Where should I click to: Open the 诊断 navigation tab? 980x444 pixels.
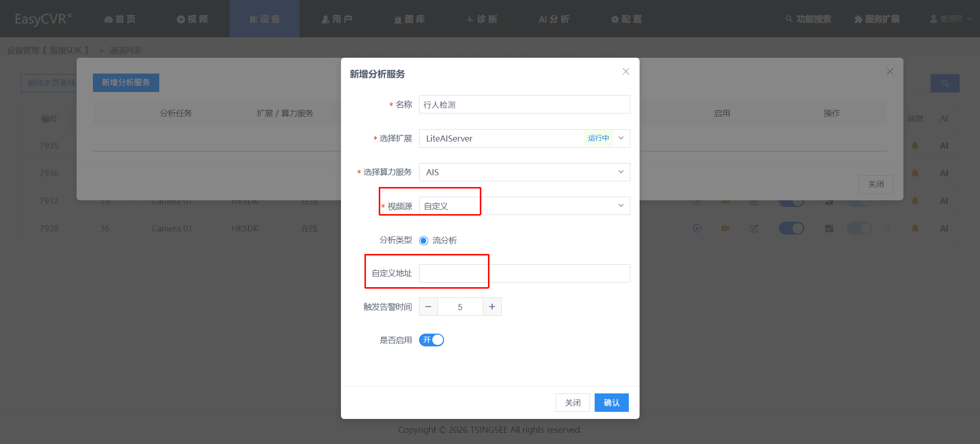pyautogui.click(x=482, y=19)
